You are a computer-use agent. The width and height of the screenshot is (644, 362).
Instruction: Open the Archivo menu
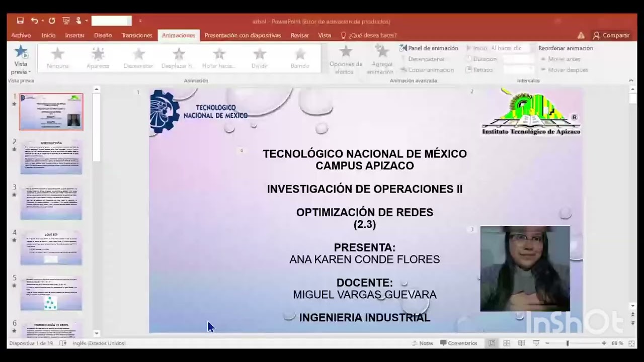click(21, 35)
